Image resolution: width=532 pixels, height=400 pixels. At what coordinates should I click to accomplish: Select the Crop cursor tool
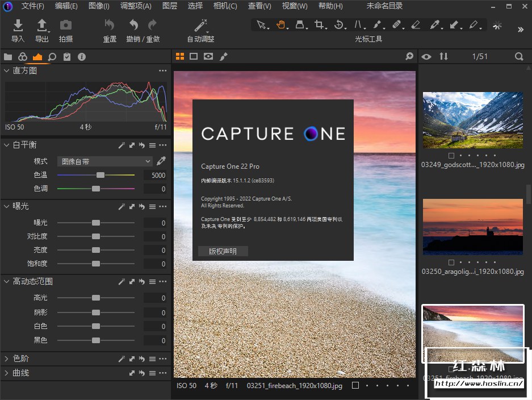click(320, 24)
